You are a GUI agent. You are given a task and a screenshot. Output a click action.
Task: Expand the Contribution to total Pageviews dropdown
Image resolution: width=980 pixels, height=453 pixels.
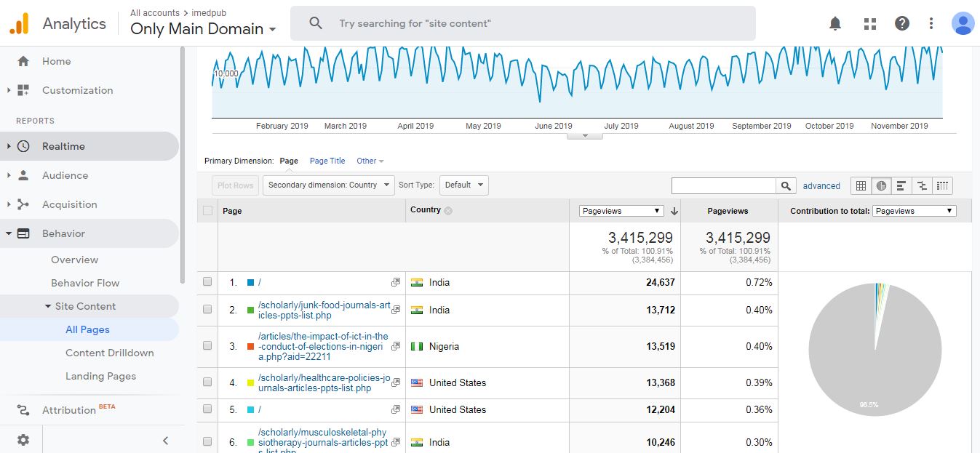pos(914,211)
